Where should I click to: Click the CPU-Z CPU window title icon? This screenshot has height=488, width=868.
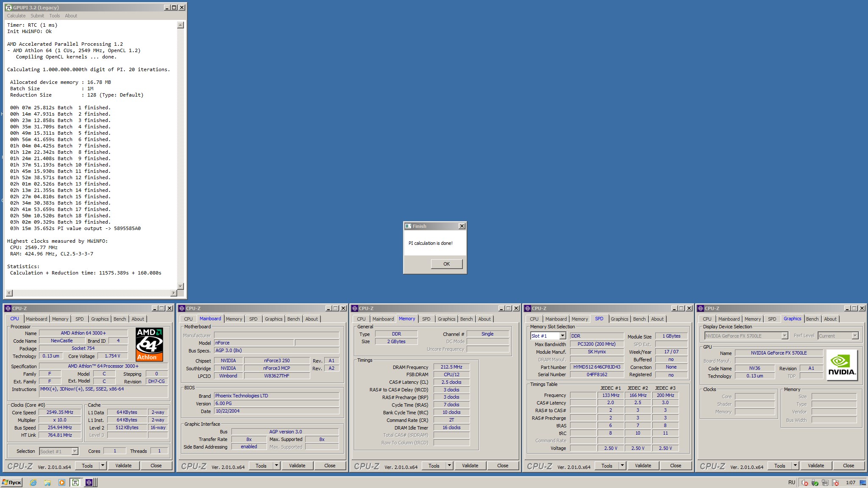coord(8,308)
